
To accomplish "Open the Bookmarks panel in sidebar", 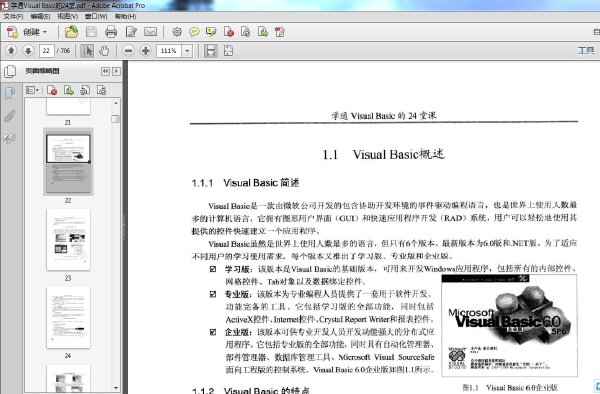I will click(x=10, y=93).
